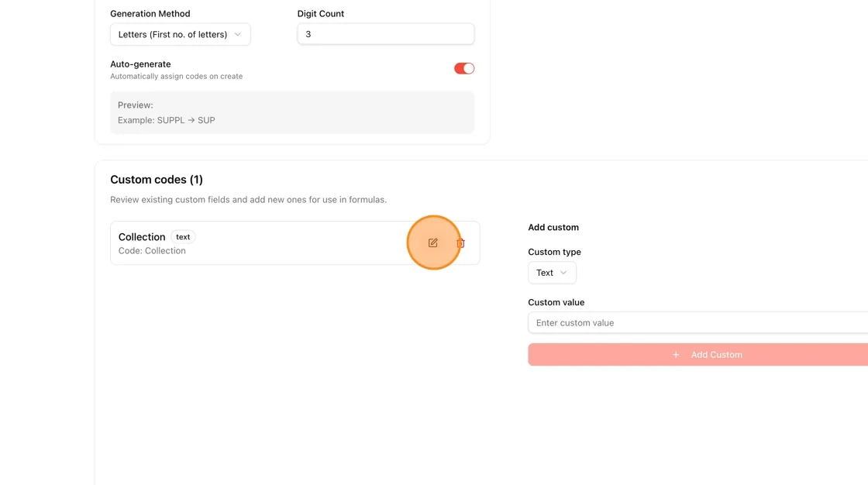This screenshot has width=868, height=485.
Task: Click the Add Custom button
Action: pos(698,354)
